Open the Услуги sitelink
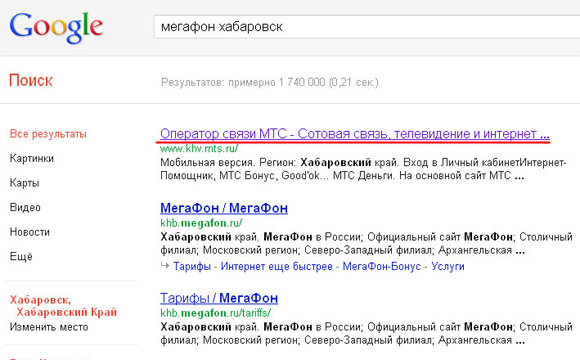 pyautogui.click(x=448, y=266)
